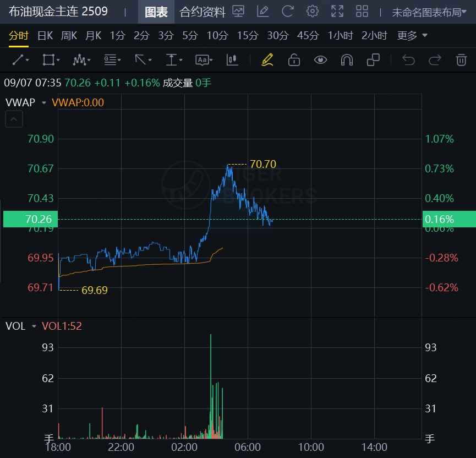Toggle drawing visibility with eye icon
The image size is (476, 458).
pyautogui.click(x=320, y=60)
